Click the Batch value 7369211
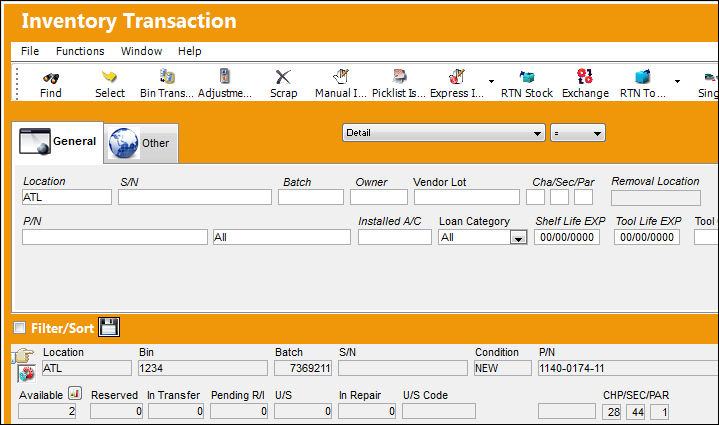The width and height of the screenshot is (719, 425). point(303,368)
